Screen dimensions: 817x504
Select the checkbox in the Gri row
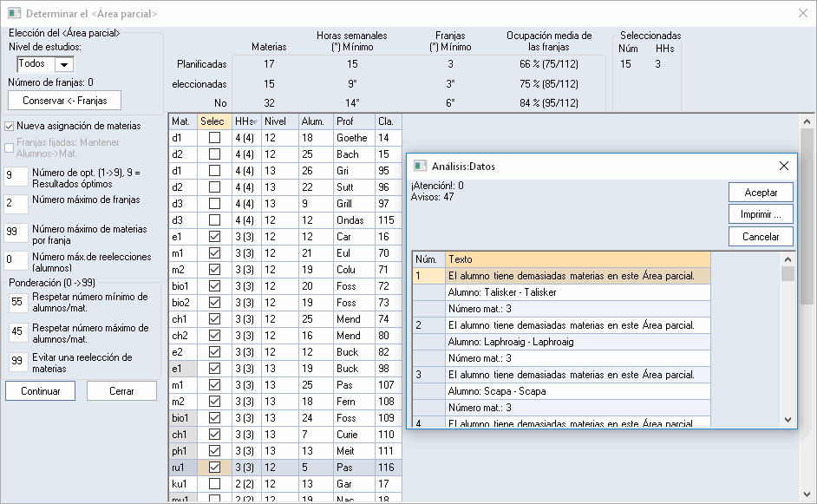point(214,170)
